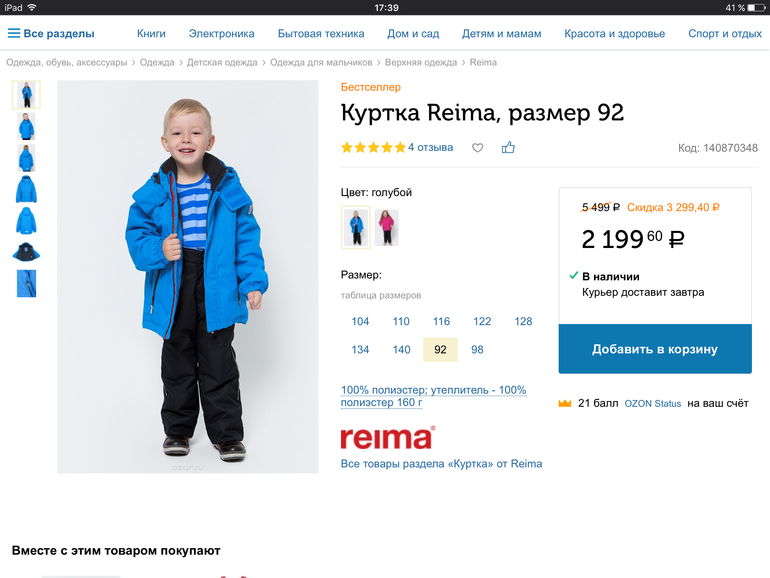The image size is (770, 578).
Task: Click the Reima brand logo
Action: (388, 438)
